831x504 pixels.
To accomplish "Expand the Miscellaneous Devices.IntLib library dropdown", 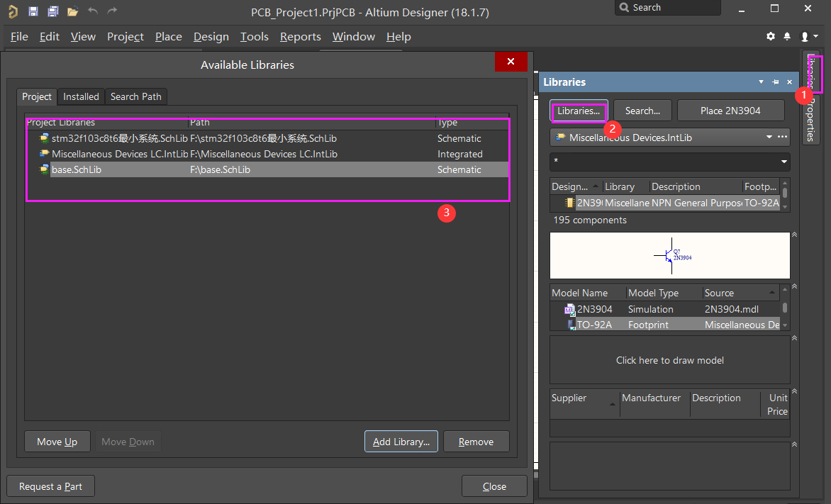I will point(769,138).
